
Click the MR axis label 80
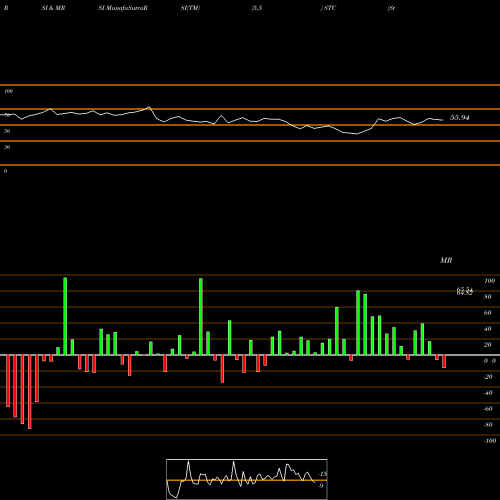pyautogui.click(x=488, y=297)
